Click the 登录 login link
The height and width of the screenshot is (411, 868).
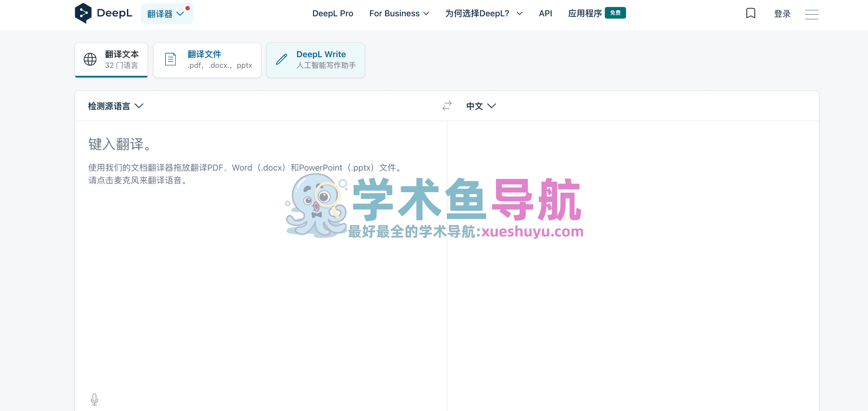pyautogui.click(x=782, y=13)
